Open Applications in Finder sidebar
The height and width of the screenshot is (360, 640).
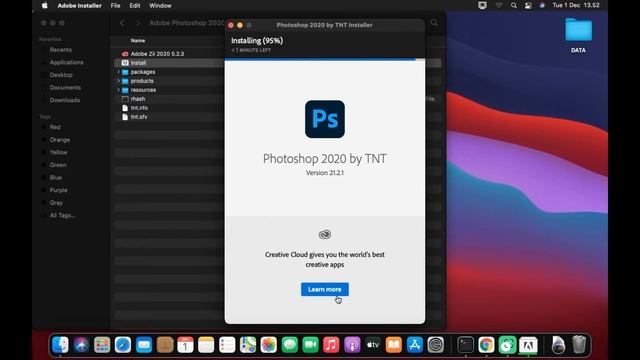tap(66, 62)
